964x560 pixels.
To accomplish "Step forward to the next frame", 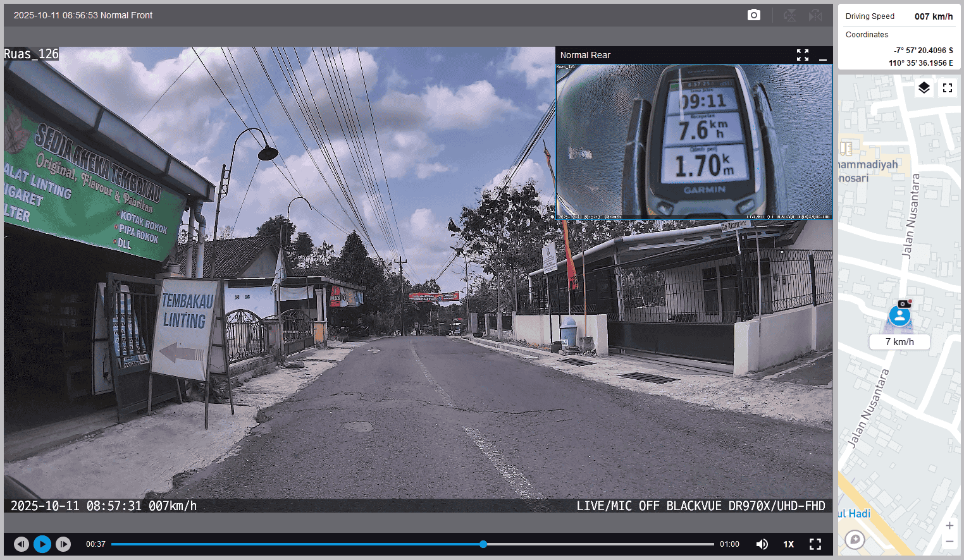I will tap(63, 544).
